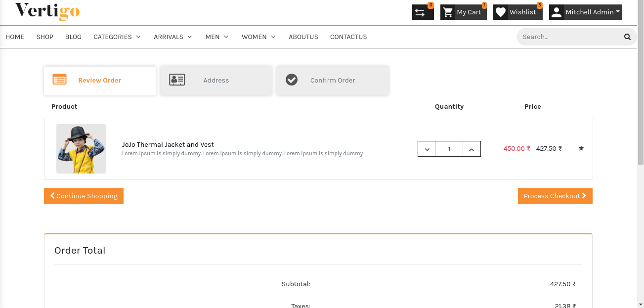Decrease quantity with the down arrow
This screenshot has height=308, width=644.
pos(427,149)
